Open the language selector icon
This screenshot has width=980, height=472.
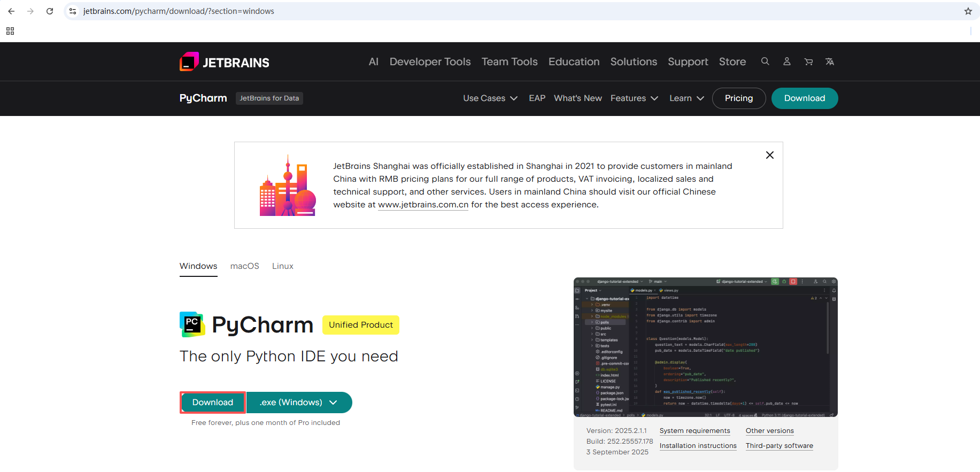[x=830, y=61]
